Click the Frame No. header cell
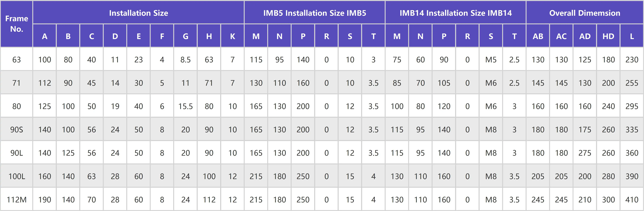644x211 pixels. coord(17,24)
